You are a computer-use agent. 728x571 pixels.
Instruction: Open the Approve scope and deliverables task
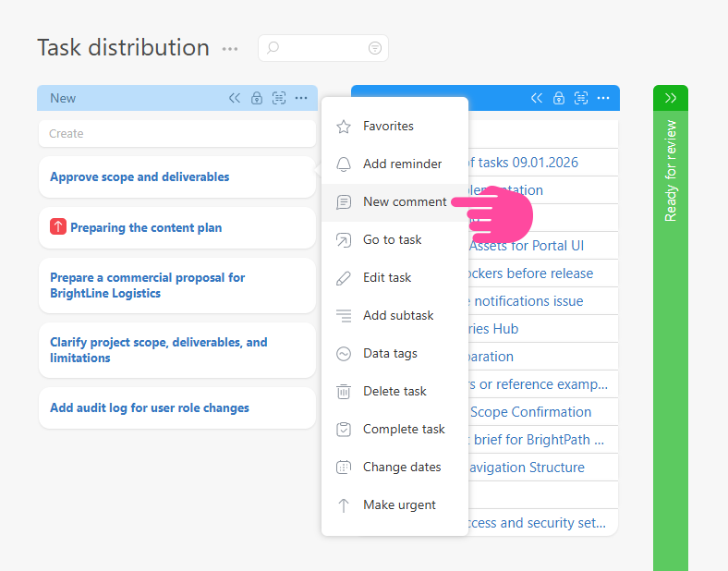click(x=140, y=176)
